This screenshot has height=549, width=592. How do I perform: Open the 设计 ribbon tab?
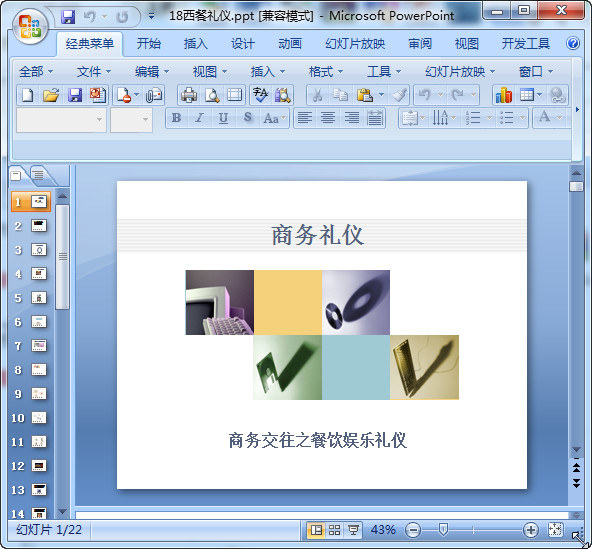click(242, 44)
